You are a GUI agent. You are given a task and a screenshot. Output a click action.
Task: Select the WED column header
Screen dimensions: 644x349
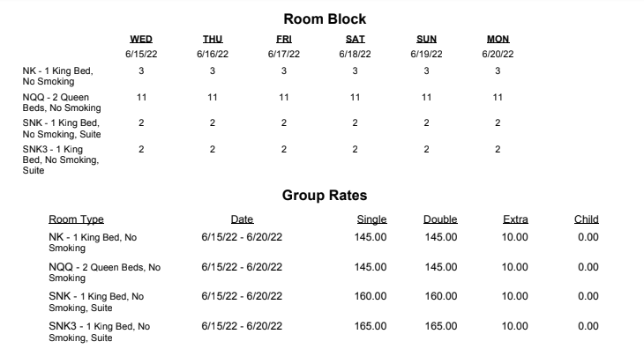pyautogui.click(x=141, y=39)
